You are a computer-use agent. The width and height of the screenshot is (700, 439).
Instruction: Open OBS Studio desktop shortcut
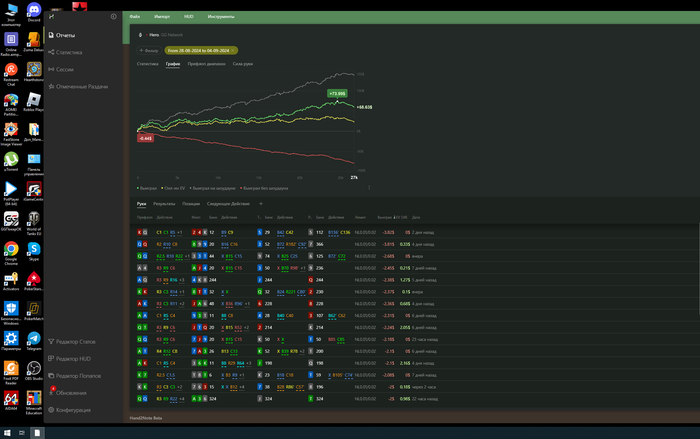(x=34, y=370)
